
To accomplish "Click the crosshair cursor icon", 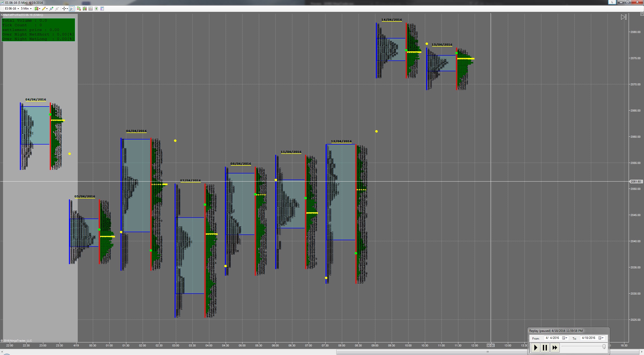I will click(64, 9).
